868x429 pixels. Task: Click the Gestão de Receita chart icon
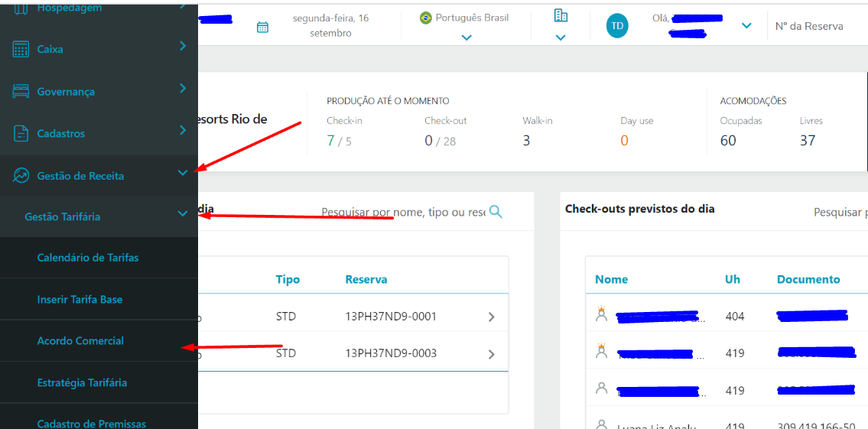tap(21, 175)
